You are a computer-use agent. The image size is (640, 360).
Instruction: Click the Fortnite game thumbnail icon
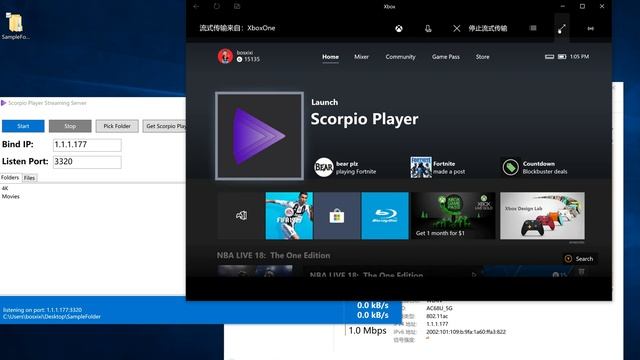click(x=421, y=167)
